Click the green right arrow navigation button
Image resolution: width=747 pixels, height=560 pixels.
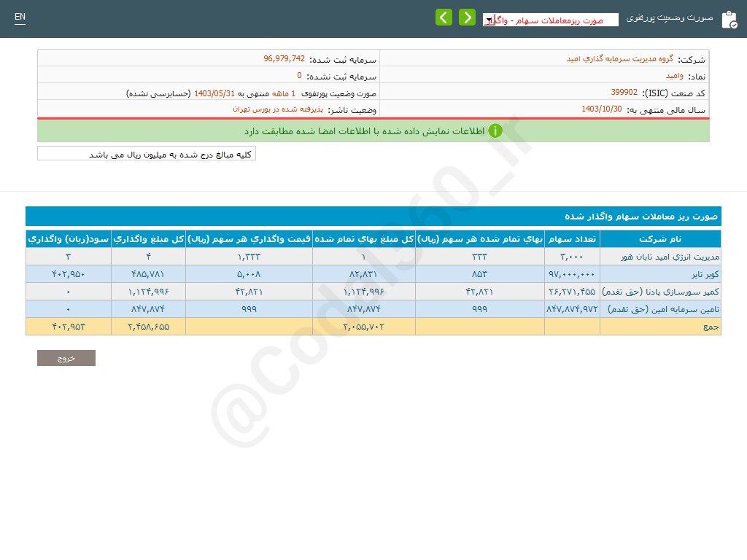coord(467,17)
